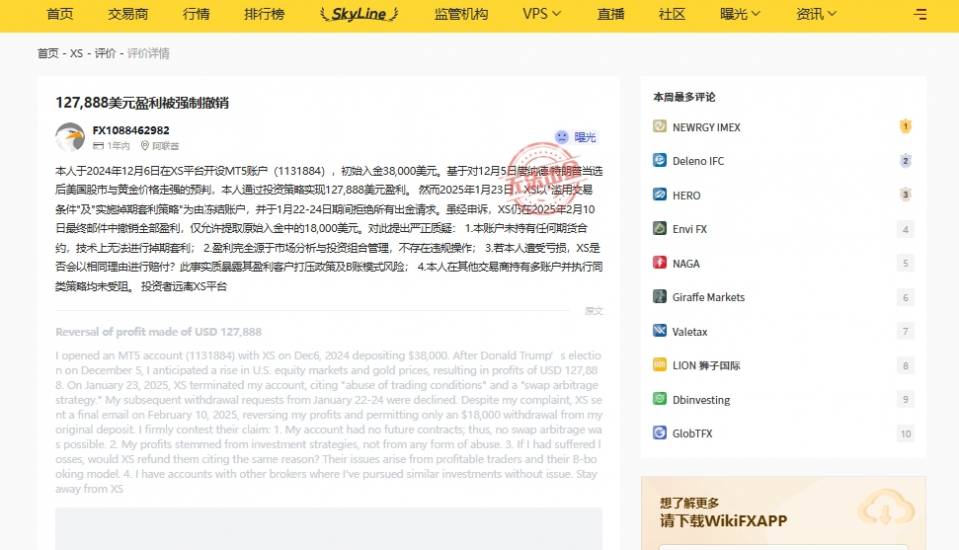The height and width of the screenshot is (550, 959).
Task: Open user FX1088462982 profile
Action: (131, 130)
